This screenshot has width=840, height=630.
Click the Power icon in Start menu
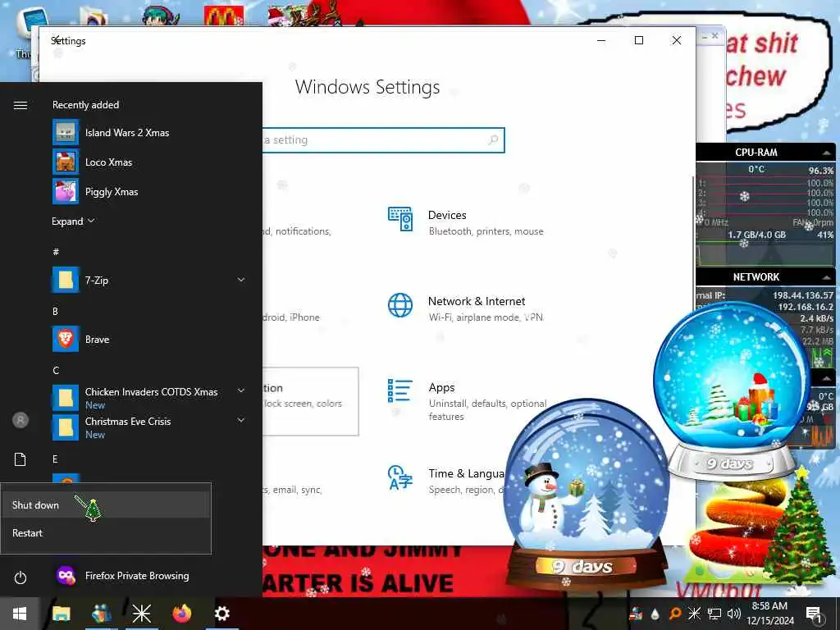point(21,577)
